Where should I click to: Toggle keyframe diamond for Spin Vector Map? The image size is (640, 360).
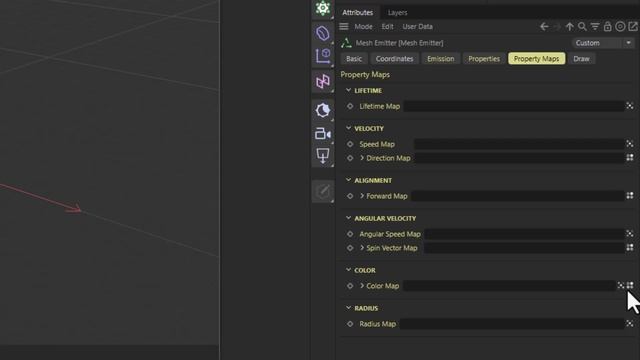click(350, 248)
